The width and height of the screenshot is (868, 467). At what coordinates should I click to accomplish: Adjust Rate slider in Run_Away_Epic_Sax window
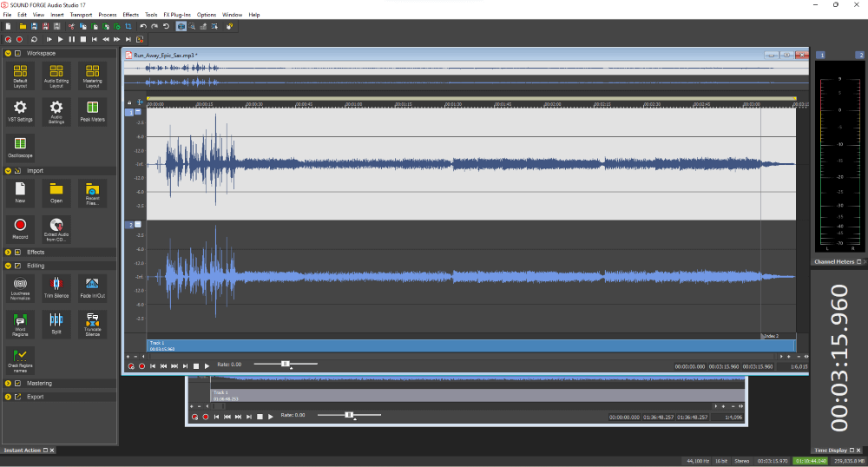(x=286, y=364)
